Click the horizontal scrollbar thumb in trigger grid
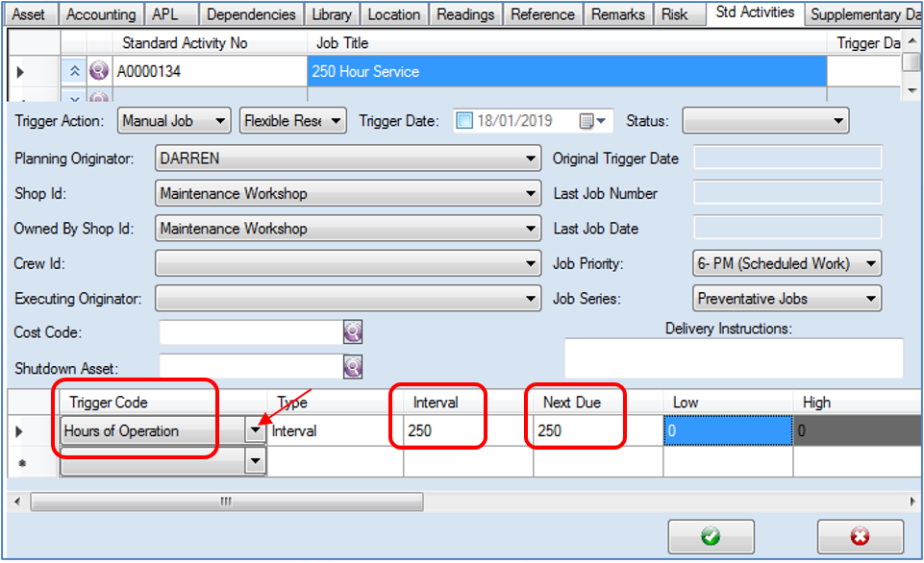Image resolution: width=924 pixels, height=563 pixels. [226, 502]
